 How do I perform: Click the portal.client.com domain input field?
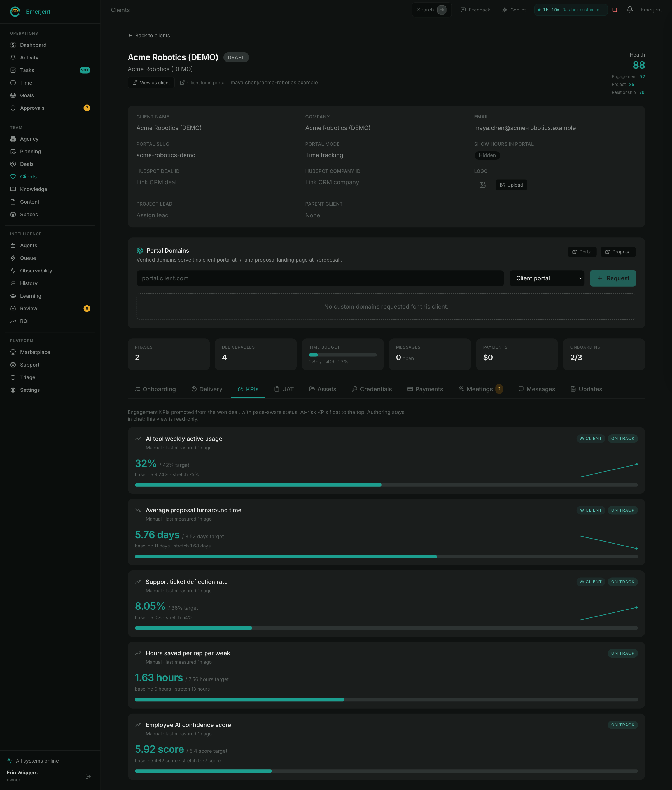tap(320, 278)
